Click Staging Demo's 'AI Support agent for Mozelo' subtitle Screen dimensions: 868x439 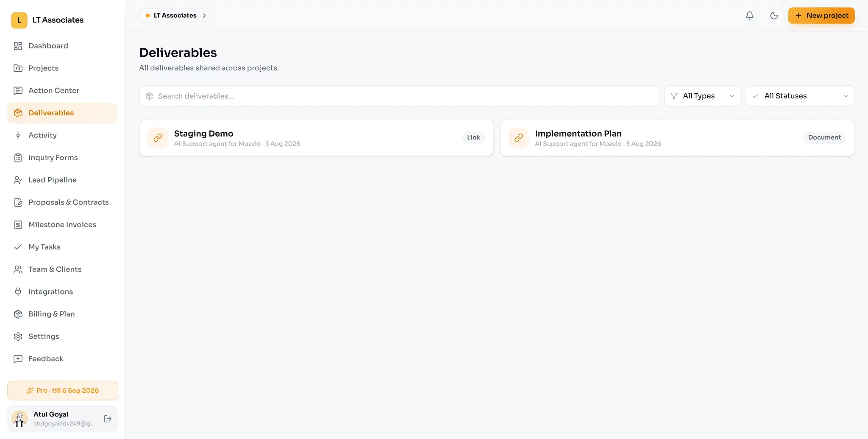[217, 144]
